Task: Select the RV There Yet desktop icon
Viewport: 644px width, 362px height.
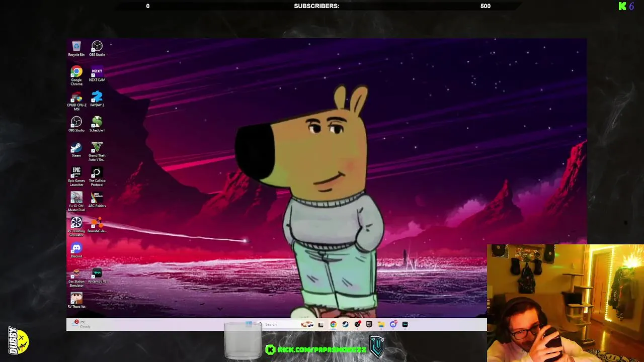Action: 76,300
